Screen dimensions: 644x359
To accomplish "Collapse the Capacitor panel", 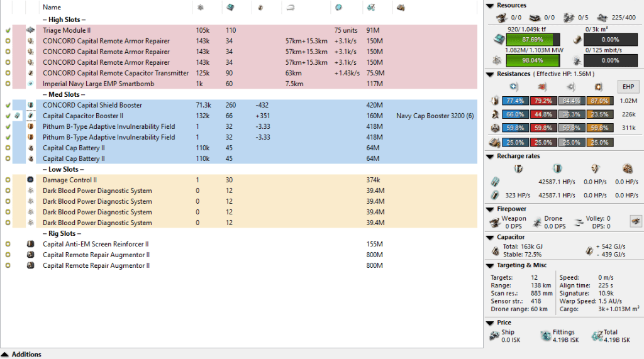I will click(490, 237).
